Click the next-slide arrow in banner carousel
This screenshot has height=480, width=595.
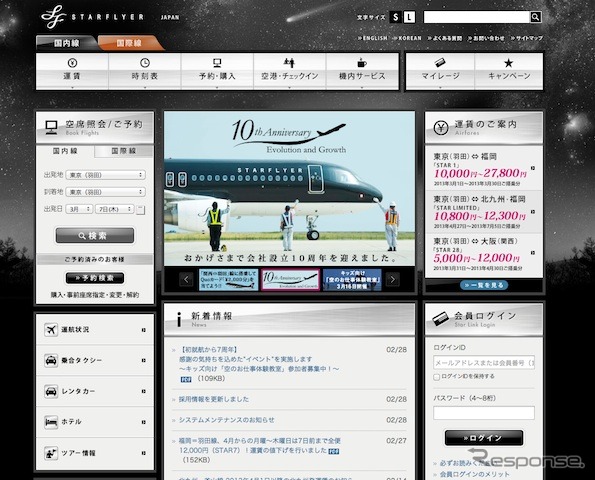(x=393, y=280)
